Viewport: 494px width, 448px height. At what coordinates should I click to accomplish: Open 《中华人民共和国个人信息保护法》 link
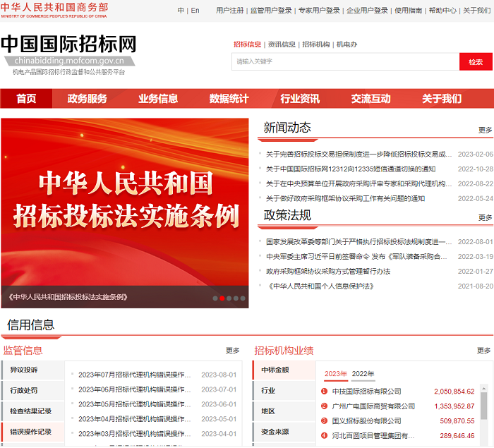point(320,286)
